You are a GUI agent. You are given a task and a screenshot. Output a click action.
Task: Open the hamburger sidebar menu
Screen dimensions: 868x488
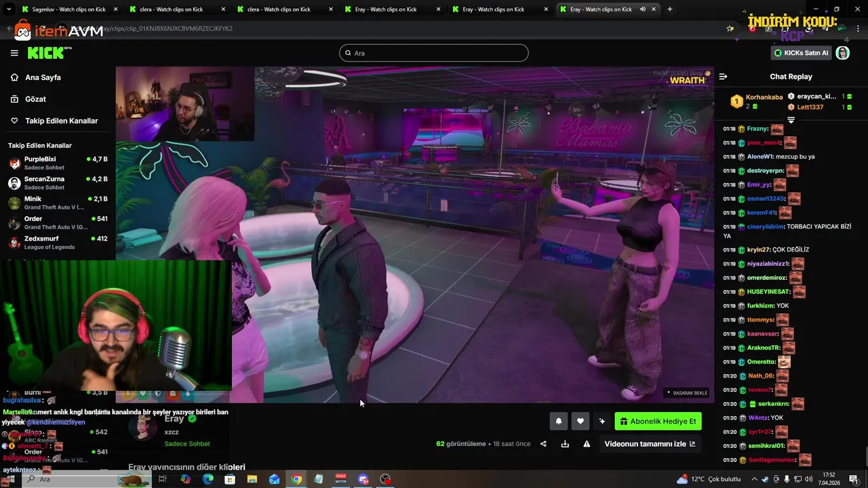click(14, 53)
